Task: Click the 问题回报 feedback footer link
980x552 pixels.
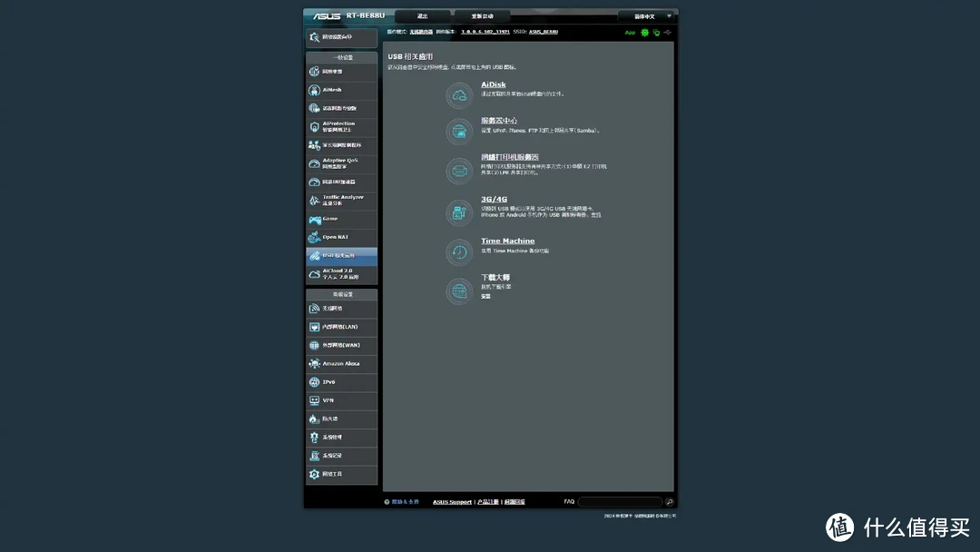Action: [x=514, y=502]
